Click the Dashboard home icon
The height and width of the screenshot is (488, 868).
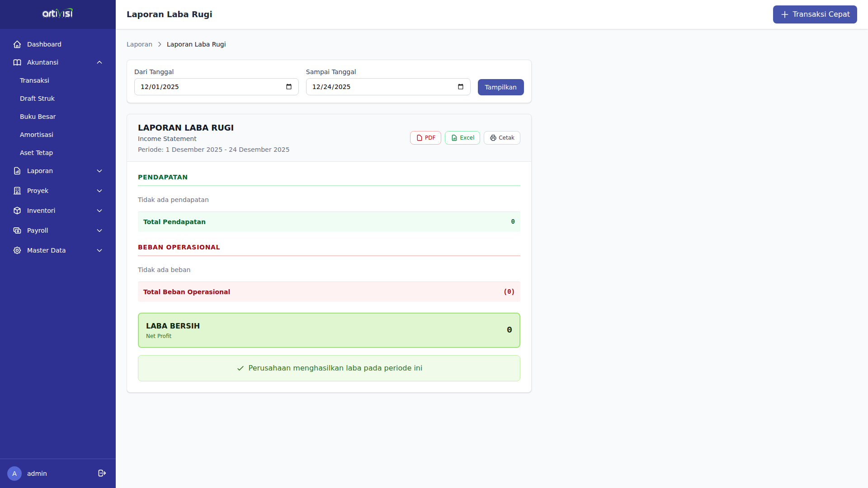tap(17, 44)
